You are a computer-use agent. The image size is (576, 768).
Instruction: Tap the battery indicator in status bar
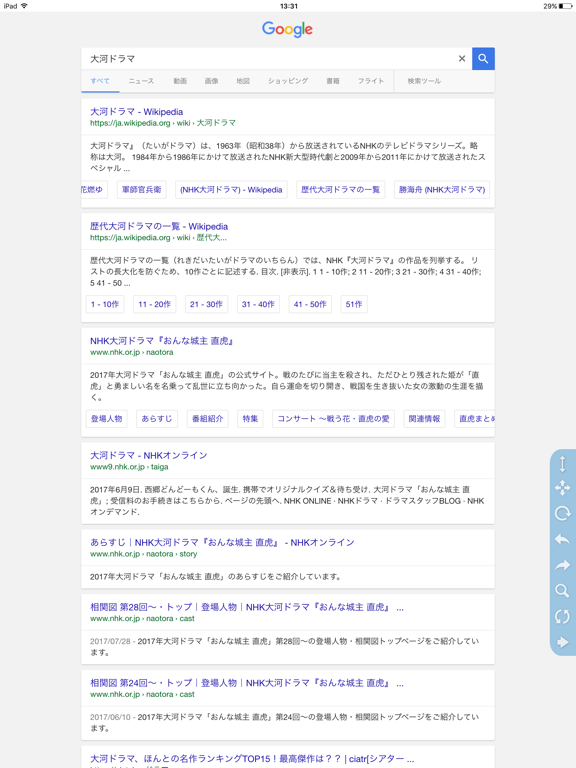565,6
